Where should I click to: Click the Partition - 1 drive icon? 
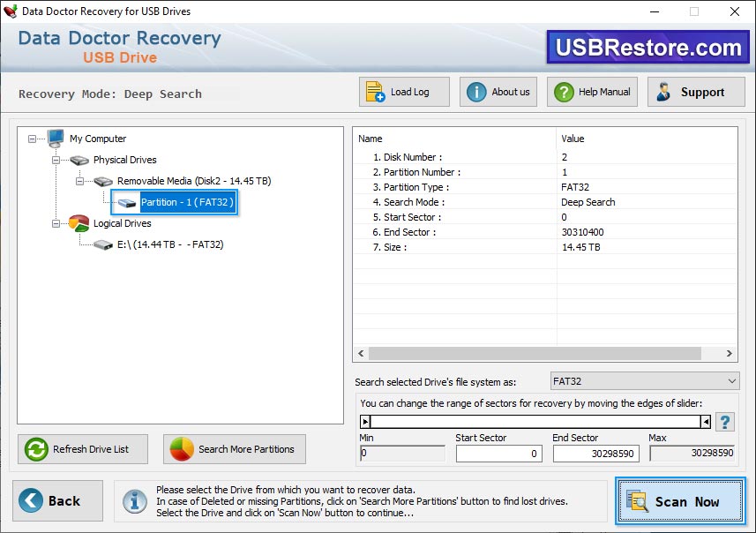[127, 203]
